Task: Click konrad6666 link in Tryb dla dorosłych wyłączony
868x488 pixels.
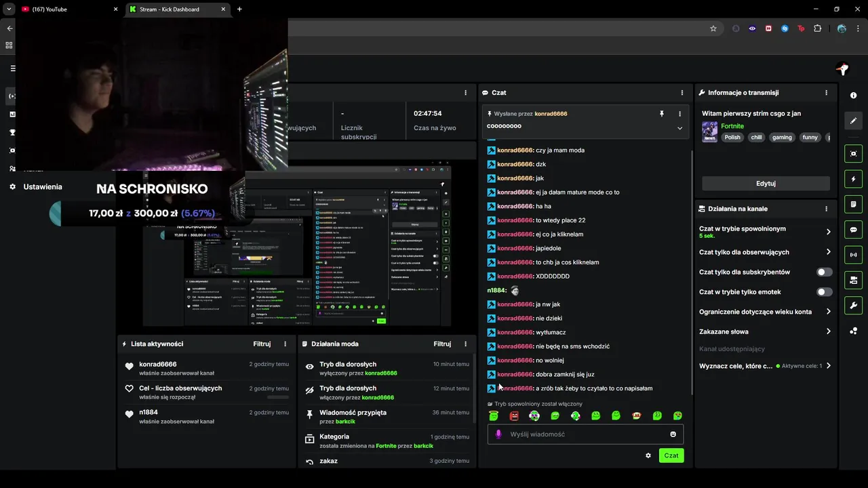Action: pyautogui.click(x=381, y=373)
